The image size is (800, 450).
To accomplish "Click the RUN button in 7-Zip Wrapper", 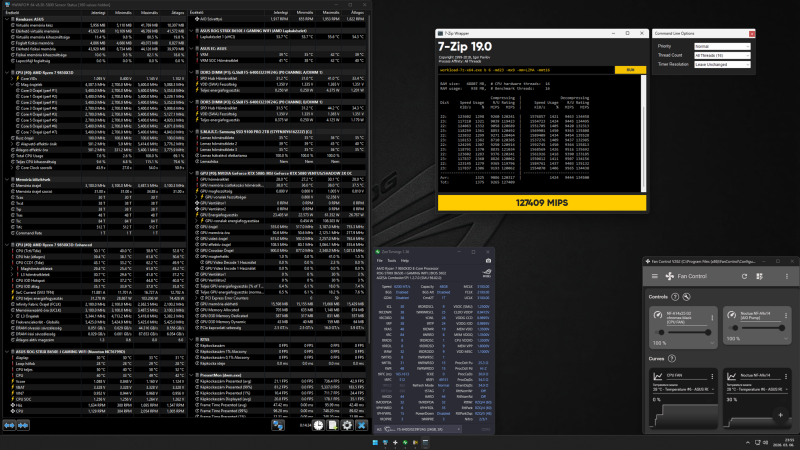I will pos(630,70).
